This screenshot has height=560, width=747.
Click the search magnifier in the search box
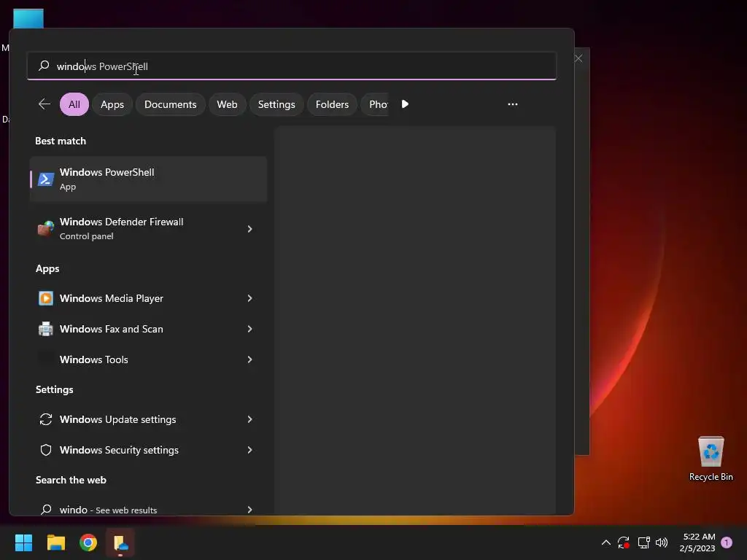point(44,66)
